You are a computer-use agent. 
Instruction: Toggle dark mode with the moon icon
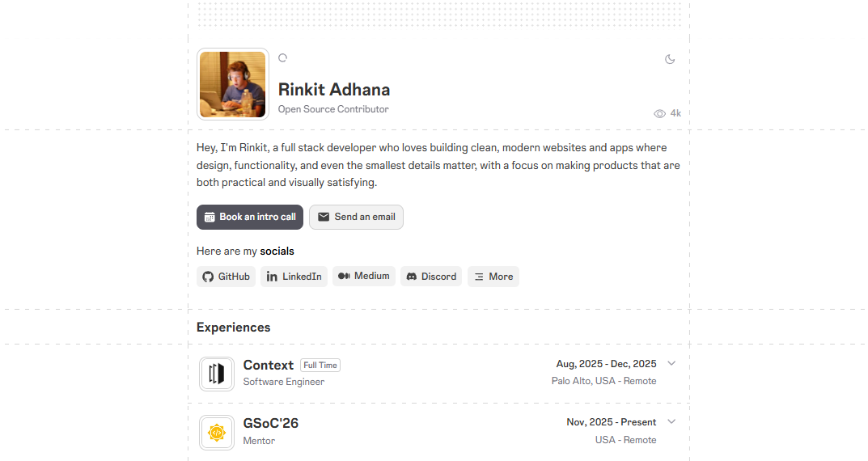pyautogui.click(x=670, y=59)
